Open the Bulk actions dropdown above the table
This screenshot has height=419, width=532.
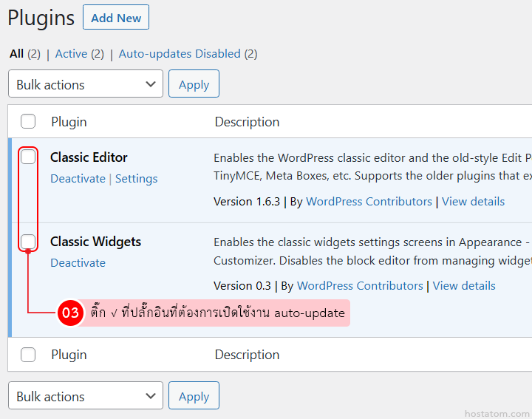point(86,84)
